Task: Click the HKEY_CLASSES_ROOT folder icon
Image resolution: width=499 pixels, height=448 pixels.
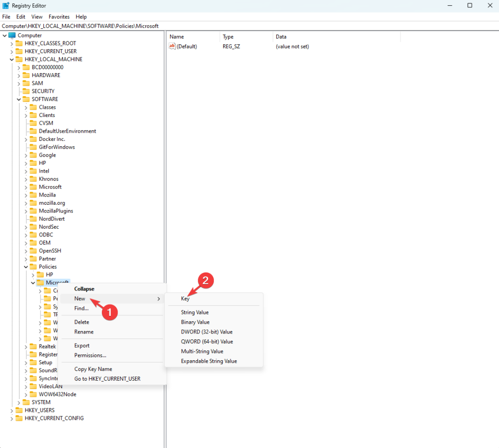Action: pos(19,43)
